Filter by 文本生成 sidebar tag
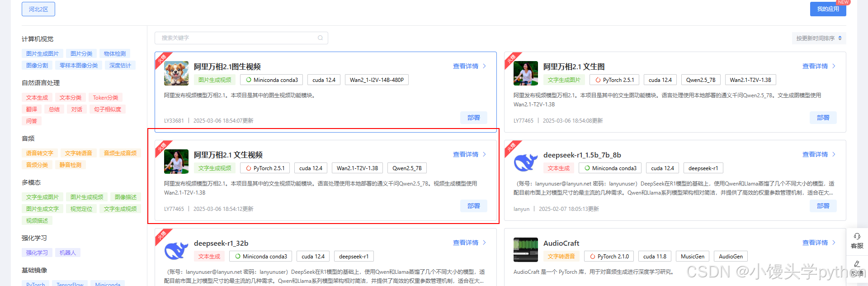This screenshot has height=286, width=868. pyautogui.click(x=37, y=97)
